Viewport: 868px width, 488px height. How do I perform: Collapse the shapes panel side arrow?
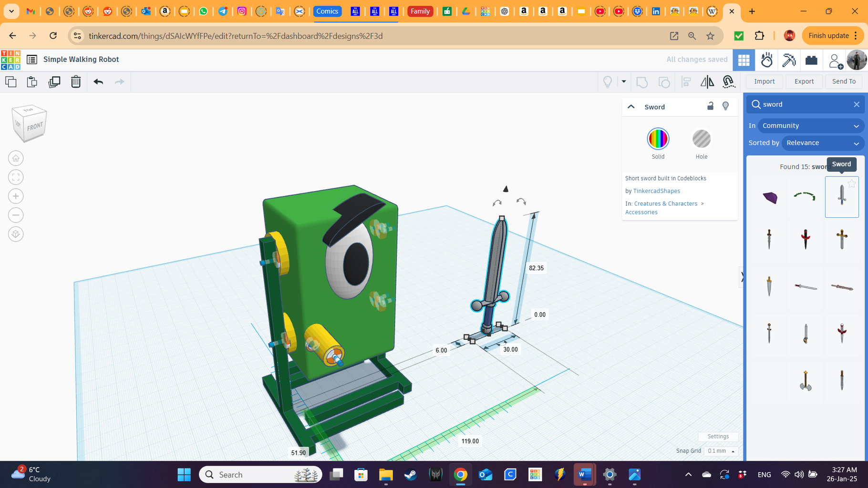pyautogui.click(x=742, y=277)
